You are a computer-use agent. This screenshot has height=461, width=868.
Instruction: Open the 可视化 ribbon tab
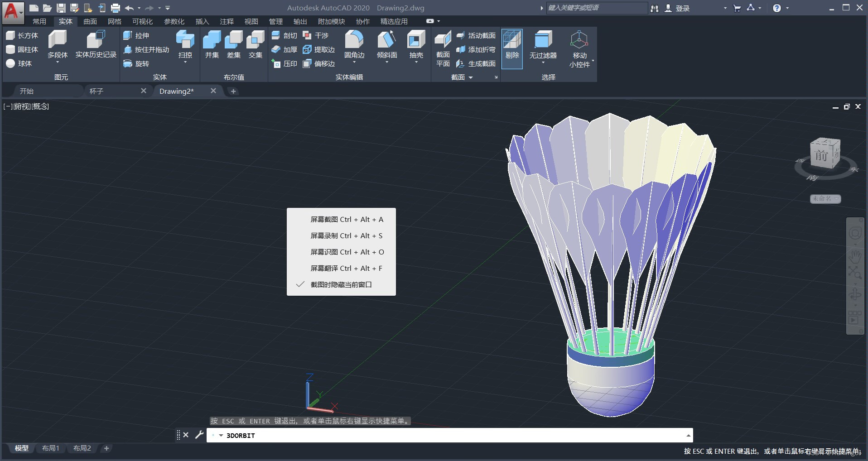[142, 21]
